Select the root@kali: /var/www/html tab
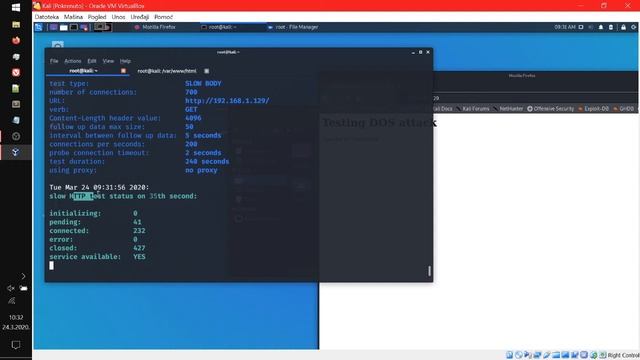This screenshot has height=360, width=640. tap(167, 71)
